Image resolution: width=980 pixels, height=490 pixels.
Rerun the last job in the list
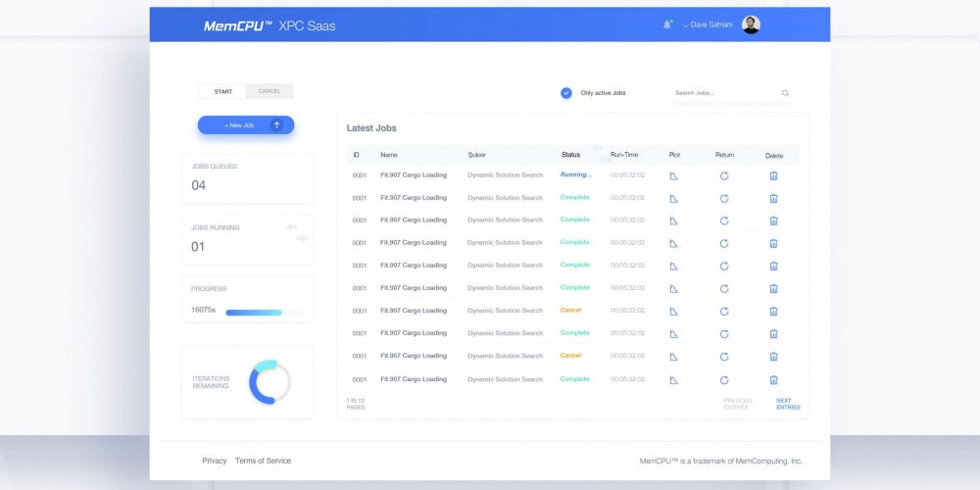click(x=724, y=379)
